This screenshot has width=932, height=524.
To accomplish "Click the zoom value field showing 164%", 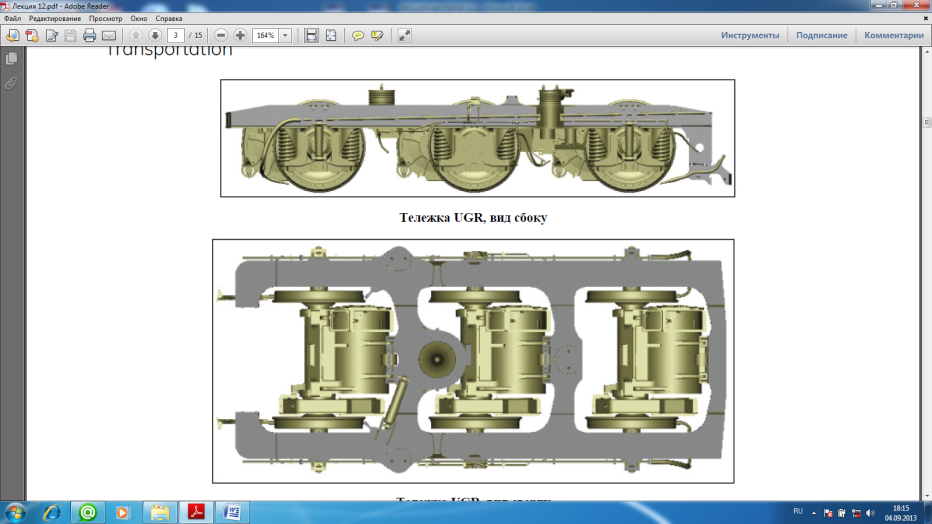I will pos(265,36).
